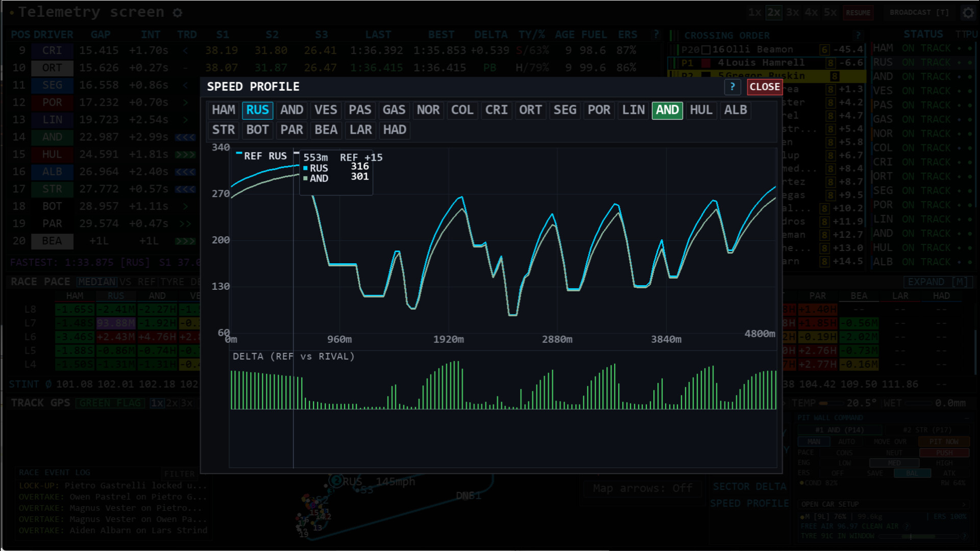Screen dimensions: 980x551
Task: Select BOT driver tab in Speed Profile
Action: [257, 130]
